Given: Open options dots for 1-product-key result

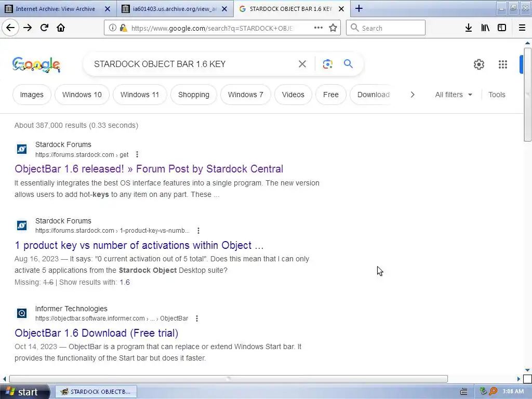Looking at the screenshot, I should [x=198, y=231].
